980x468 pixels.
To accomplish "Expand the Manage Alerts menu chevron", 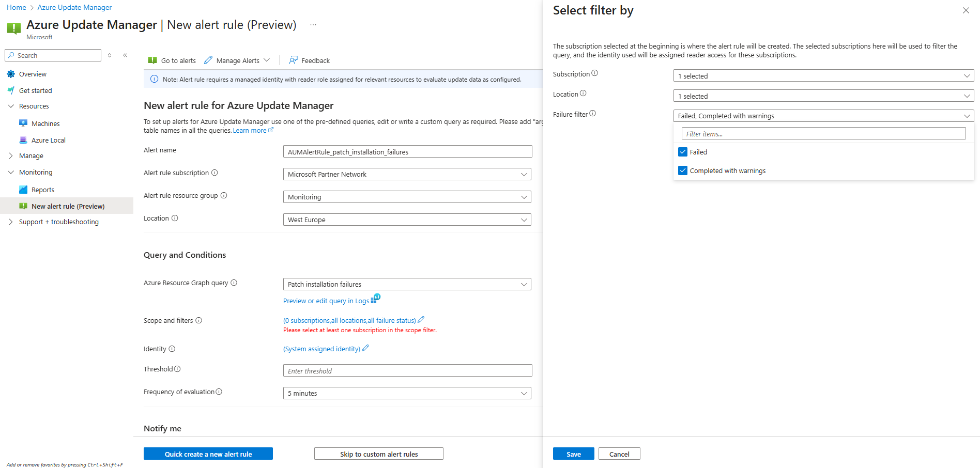I will point(267,60).
